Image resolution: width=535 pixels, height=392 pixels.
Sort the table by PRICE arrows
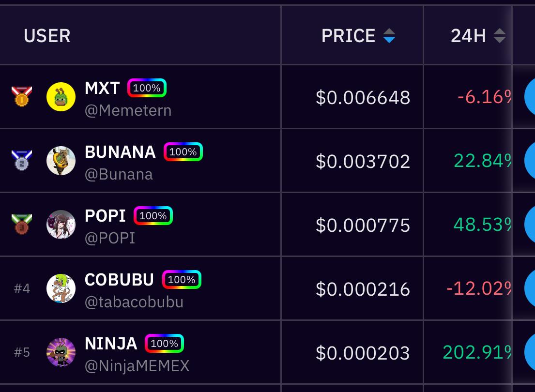(x=389, y=36)
